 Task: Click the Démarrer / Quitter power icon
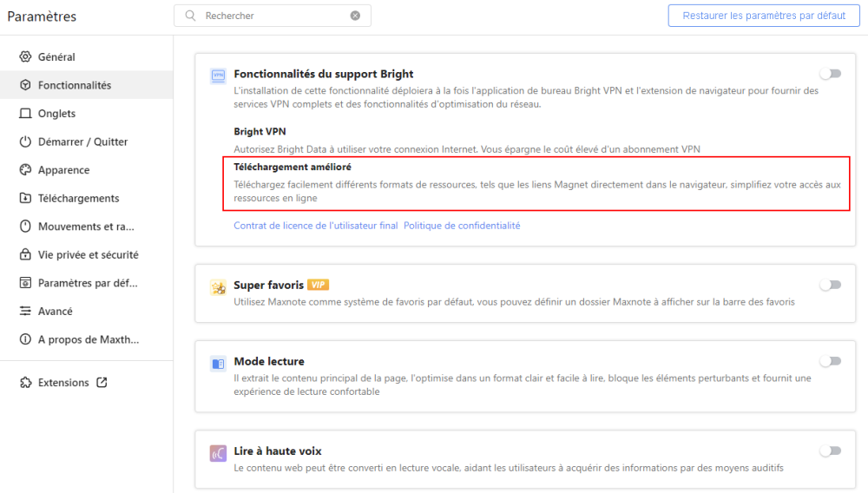click(25, 142)
